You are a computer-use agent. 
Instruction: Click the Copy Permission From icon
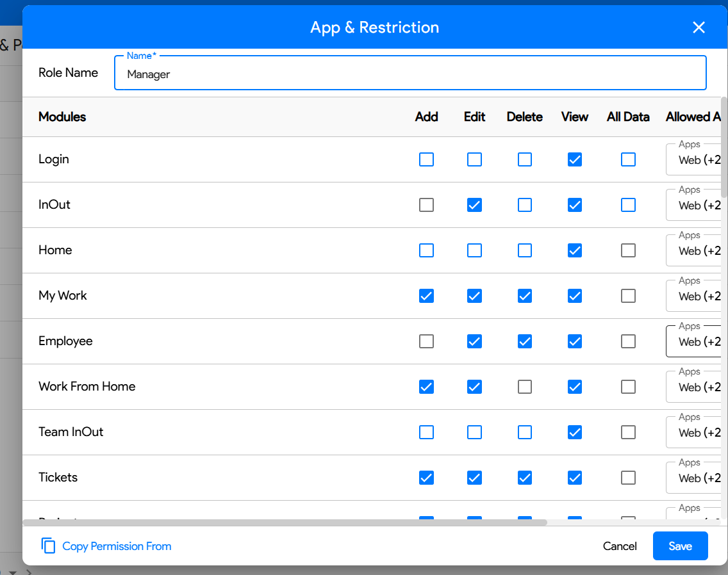tap(48, 546)
